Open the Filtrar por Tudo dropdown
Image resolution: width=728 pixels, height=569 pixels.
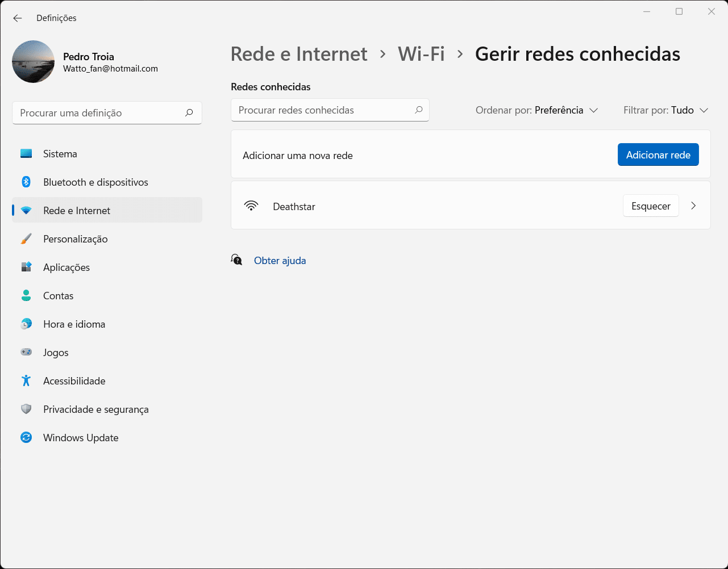click(x=665, y=110)
